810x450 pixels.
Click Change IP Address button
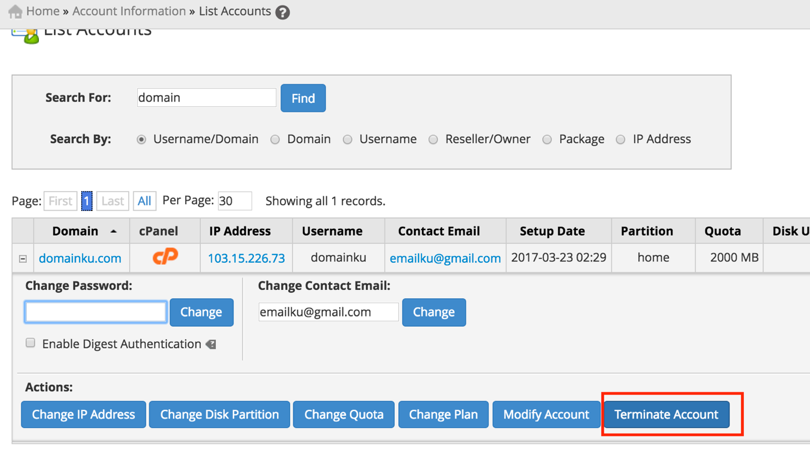click(x=84, y=414)
